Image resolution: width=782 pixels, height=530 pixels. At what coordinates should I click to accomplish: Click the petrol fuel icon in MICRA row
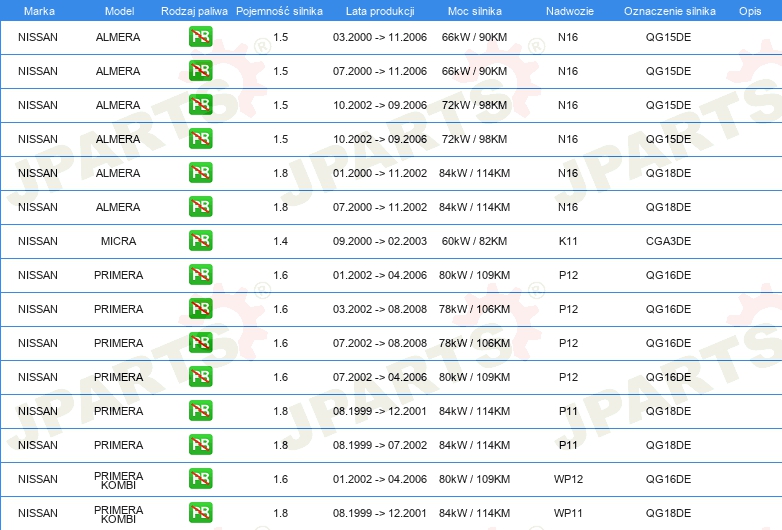(x=200, y=241)
